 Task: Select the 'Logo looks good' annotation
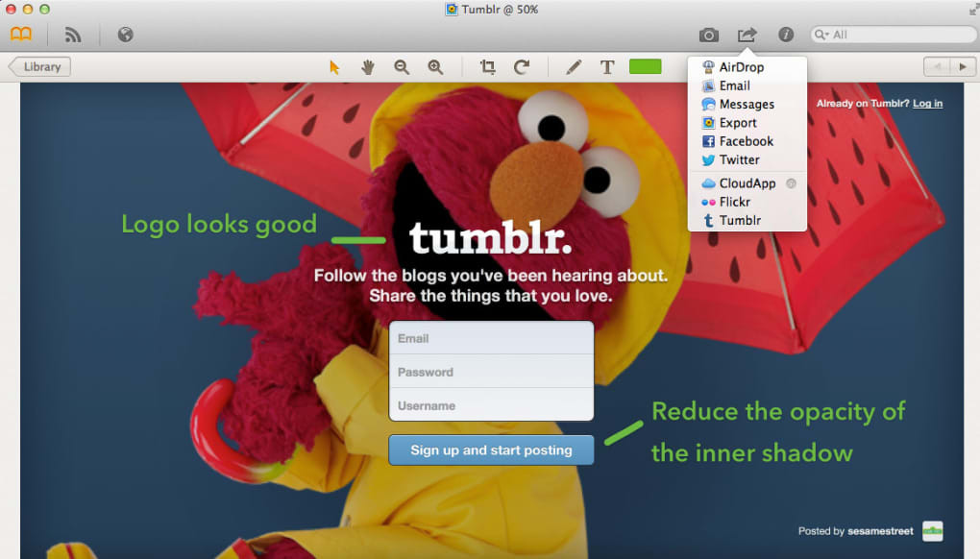(x=219, y=224)
